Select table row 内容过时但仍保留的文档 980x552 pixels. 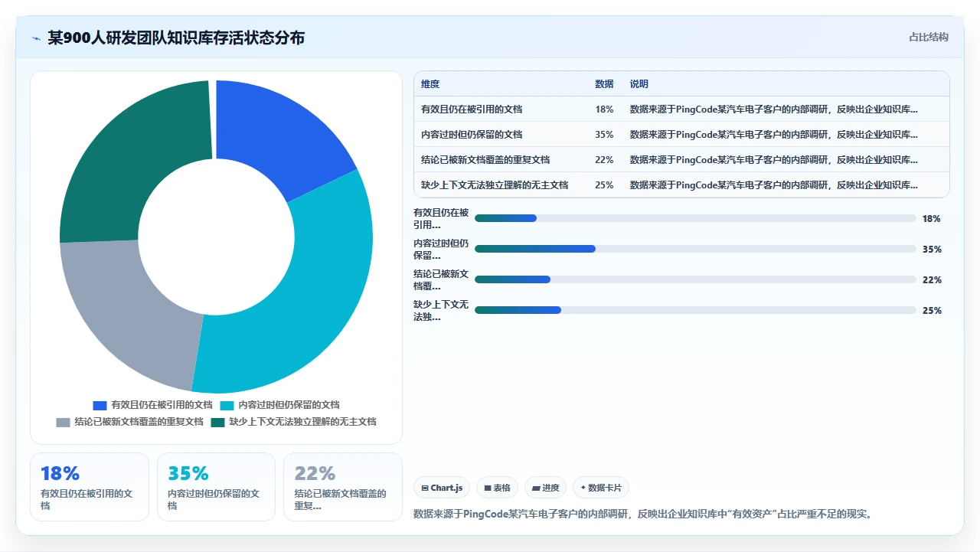[681, 135]
